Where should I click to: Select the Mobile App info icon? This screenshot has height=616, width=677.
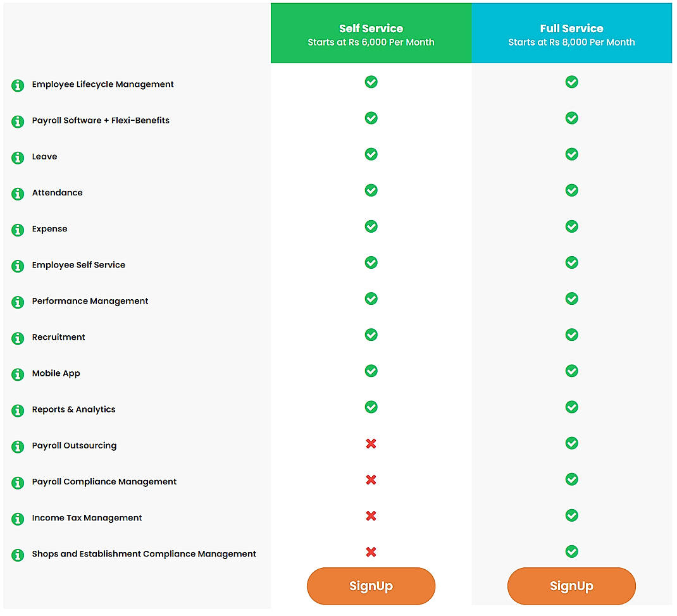click(17, 374)
